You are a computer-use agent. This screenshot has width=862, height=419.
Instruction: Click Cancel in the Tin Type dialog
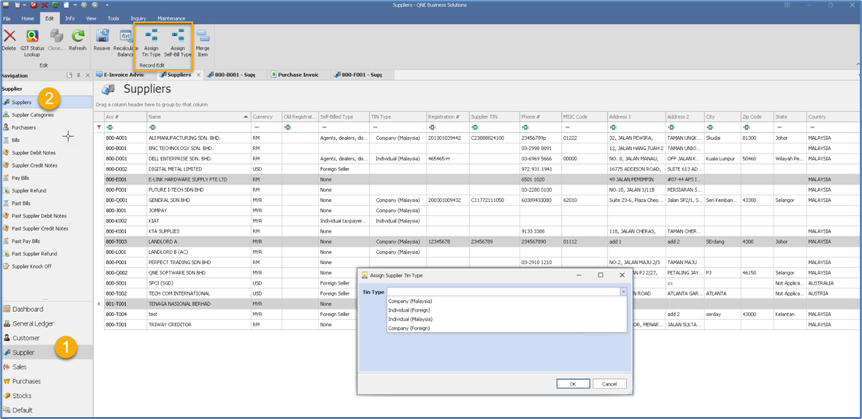(609, 383)
